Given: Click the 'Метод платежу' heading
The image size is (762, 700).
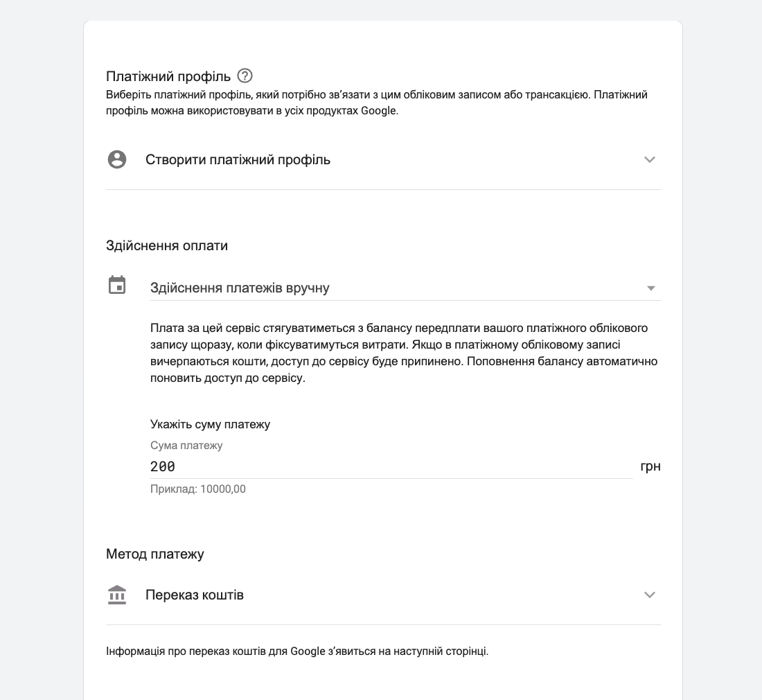Looking at the screenshot, I should tap(155, 554).
